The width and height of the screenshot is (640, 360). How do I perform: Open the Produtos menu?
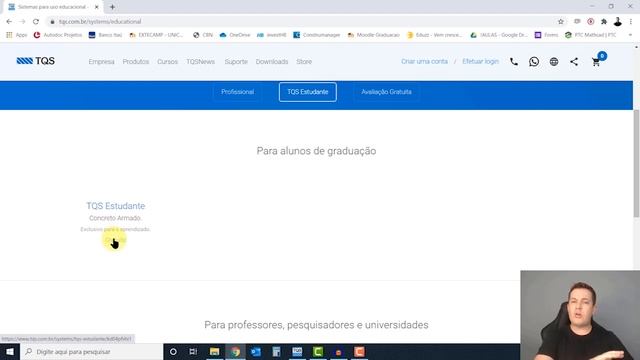point(136,62)
